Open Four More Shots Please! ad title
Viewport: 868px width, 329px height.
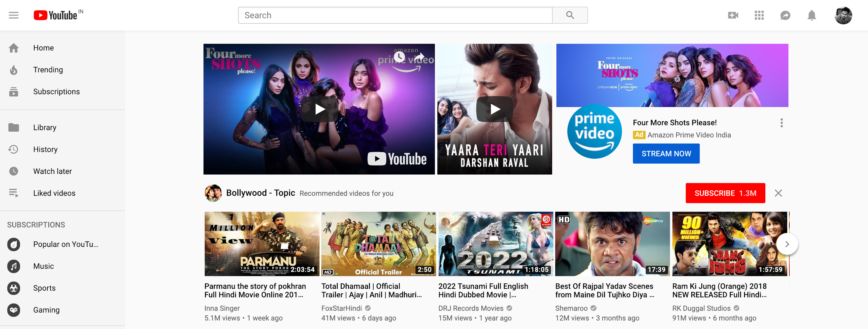[x=675, y=123]
